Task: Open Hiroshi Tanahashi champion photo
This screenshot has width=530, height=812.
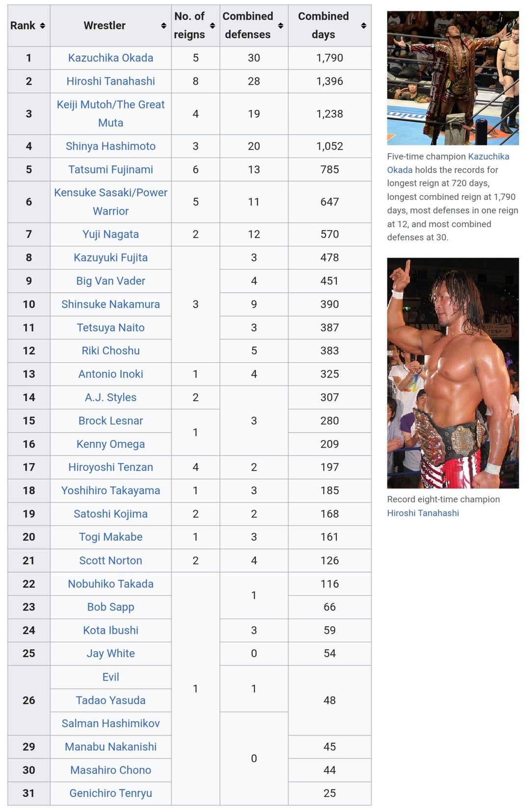Action: tap(452, 373)
